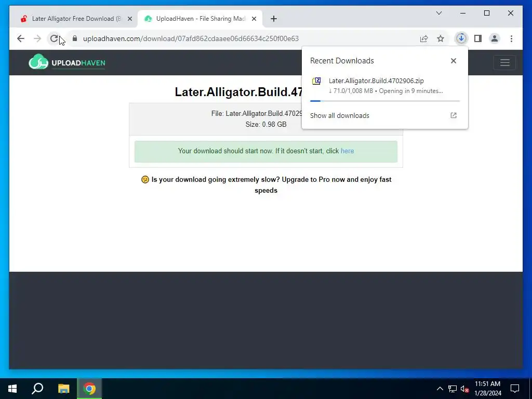The height and width of the screenshot is (399, 532).
Task: Close the Later Alligator Free Download tab
Action: pos(129,19)
